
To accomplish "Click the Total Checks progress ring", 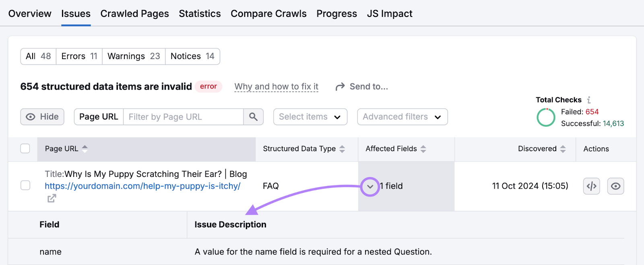I will click(x=546, y=117).
